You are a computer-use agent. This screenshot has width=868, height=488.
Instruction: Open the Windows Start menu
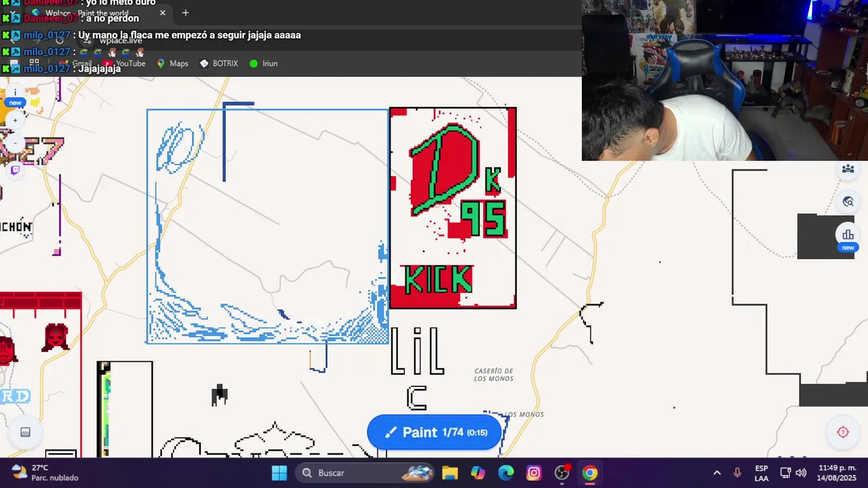[279, 473]
